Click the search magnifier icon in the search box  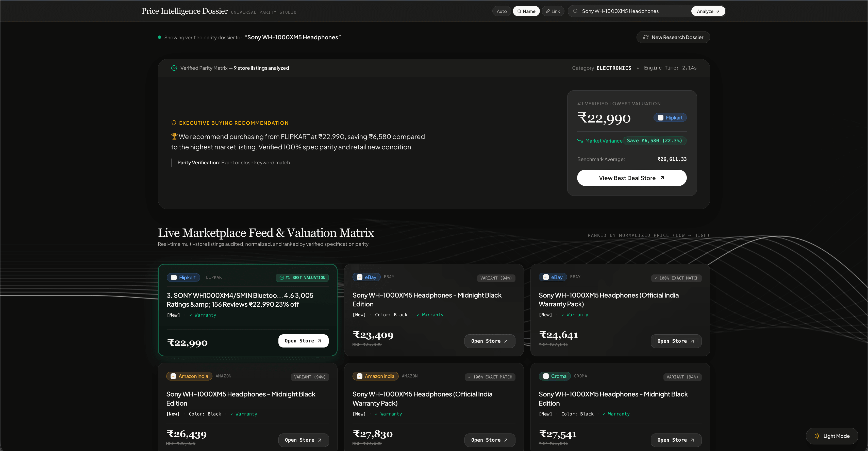tap(575, 11)
